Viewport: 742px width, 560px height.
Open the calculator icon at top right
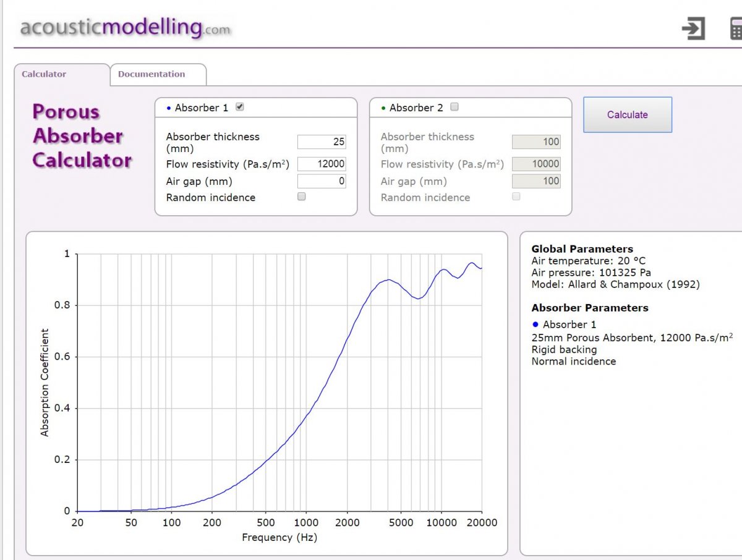pos(736,28)
